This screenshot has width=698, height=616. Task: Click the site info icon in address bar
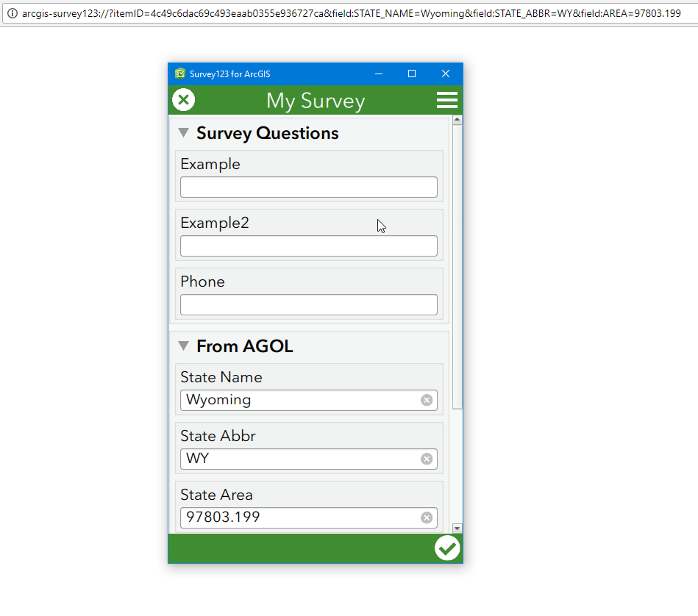tap(13, 13)
